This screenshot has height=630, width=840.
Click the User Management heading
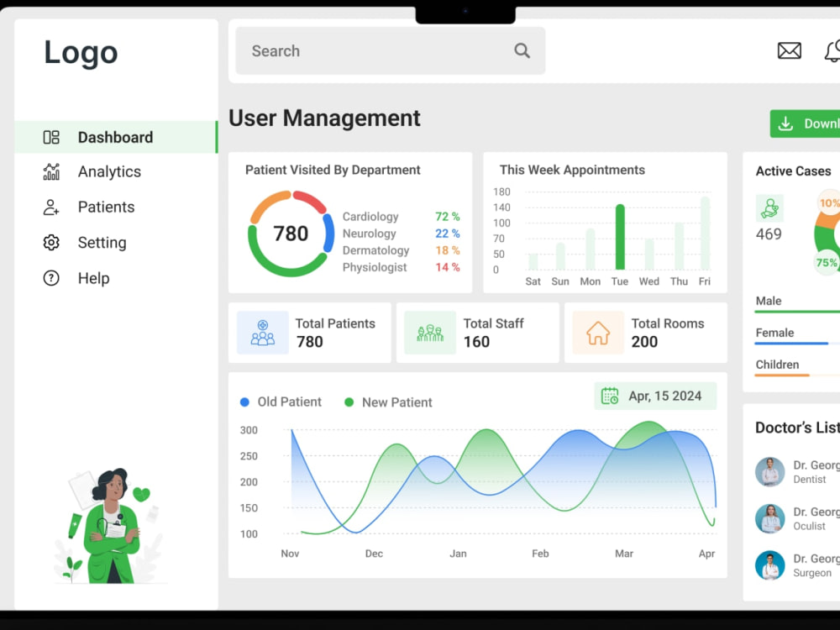pyautogui.click(x=324, y=118)
